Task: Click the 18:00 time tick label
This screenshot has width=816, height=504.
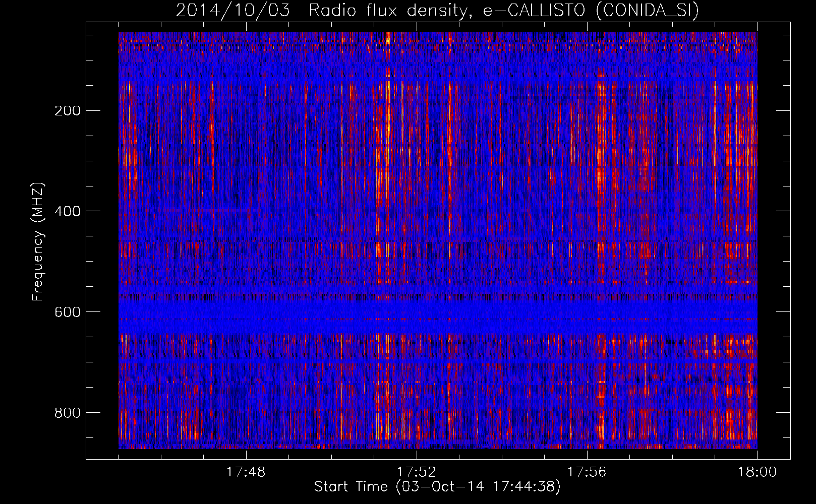Action: click(757, 472)
